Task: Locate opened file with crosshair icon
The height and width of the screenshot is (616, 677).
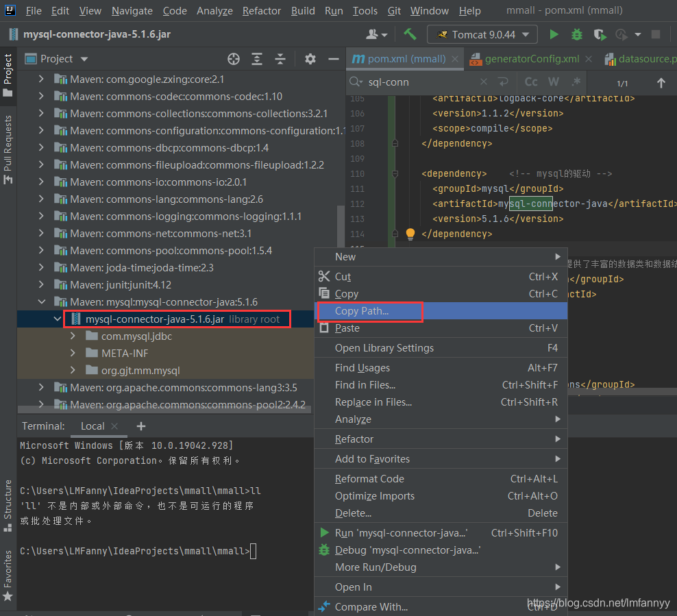Action: tap(234, 59)
